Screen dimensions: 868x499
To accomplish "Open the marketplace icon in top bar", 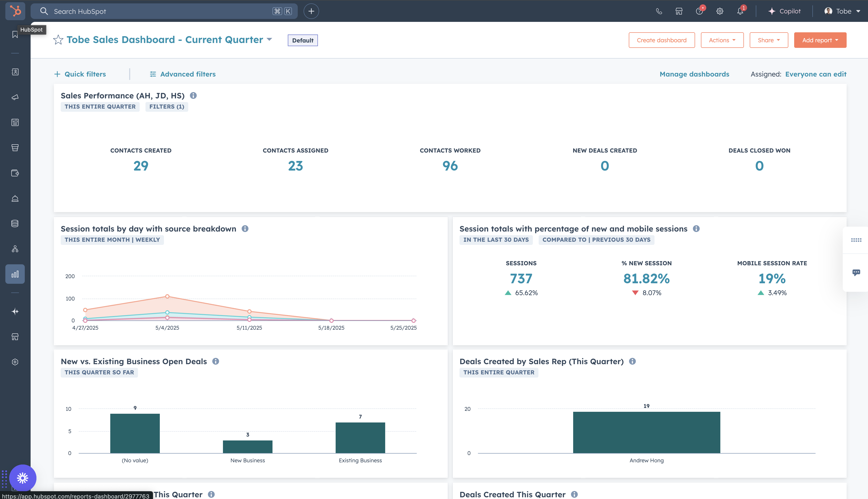I will (x=679, y=11).
